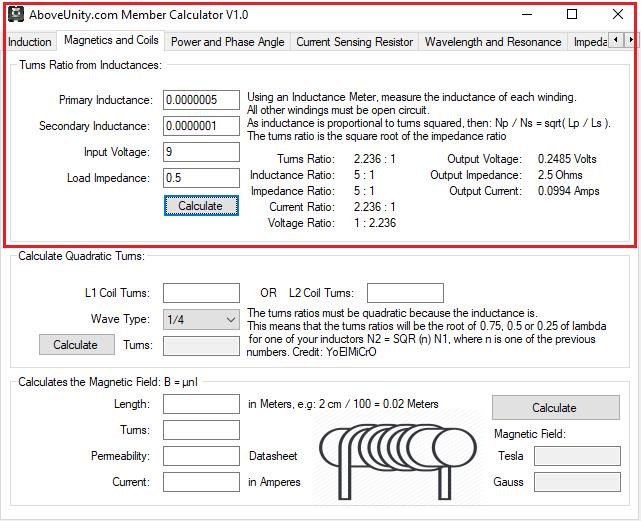Calculate the magnetic field
The width and height of the screenshot is (641, 521).
tap(556, 407)
